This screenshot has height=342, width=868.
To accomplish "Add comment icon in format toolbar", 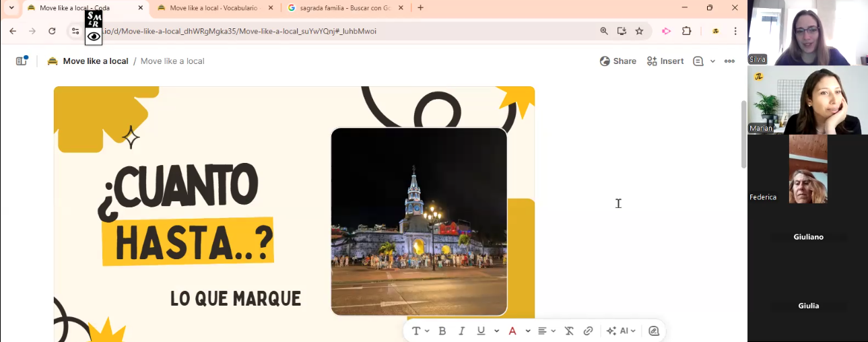I will [x=654, y=331].
